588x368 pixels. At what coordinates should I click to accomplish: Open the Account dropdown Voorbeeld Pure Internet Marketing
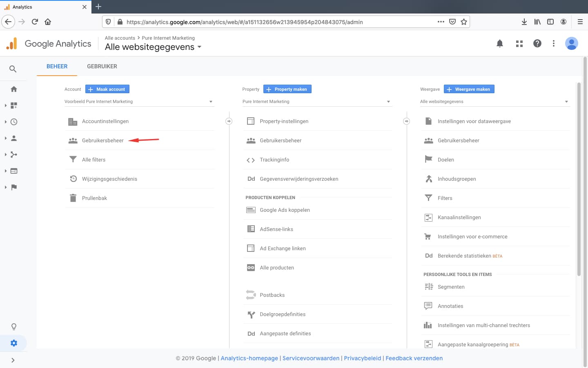pyautogui.click(x=139, y=101)
